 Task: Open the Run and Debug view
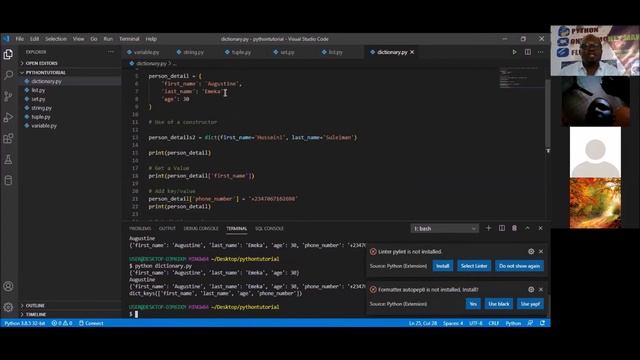[x=8, y=118]
